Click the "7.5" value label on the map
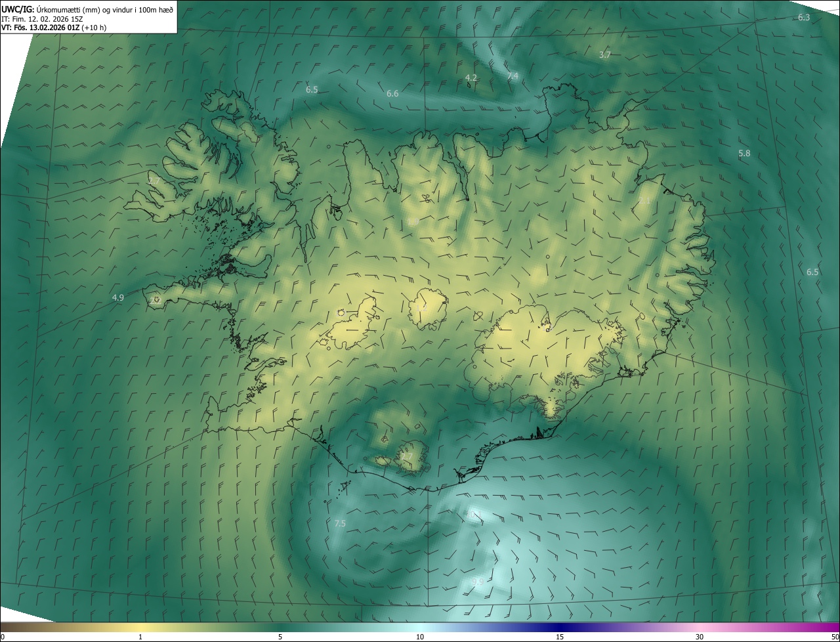The width and height of the screenshot is (840, 642). click(340, 523)
